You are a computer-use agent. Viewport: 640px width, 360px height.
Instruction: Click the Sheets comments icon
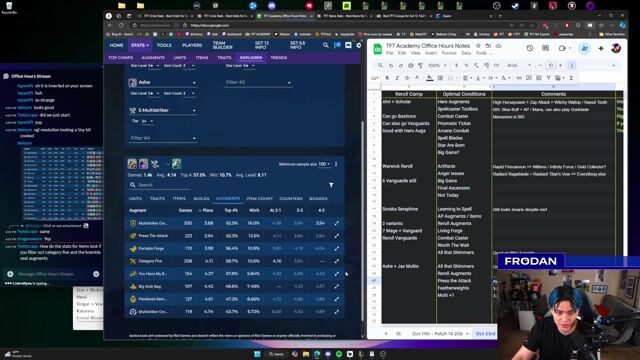[546, 48]
